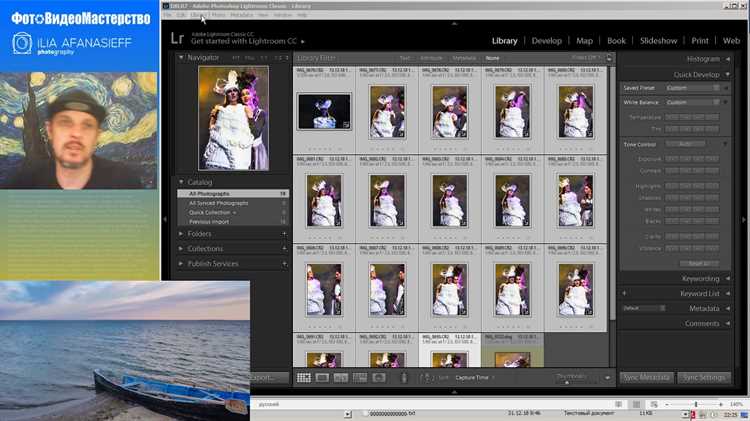Screen dimensions: 750x421
Task: Click the plus icon beside Collections
Action: point(284,249)
